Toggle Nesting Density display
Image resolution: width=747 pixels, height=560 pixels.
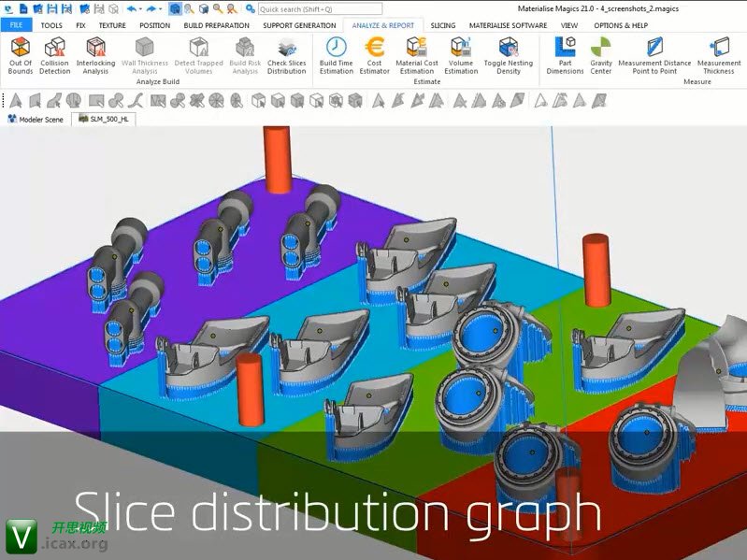pos(509,55)
